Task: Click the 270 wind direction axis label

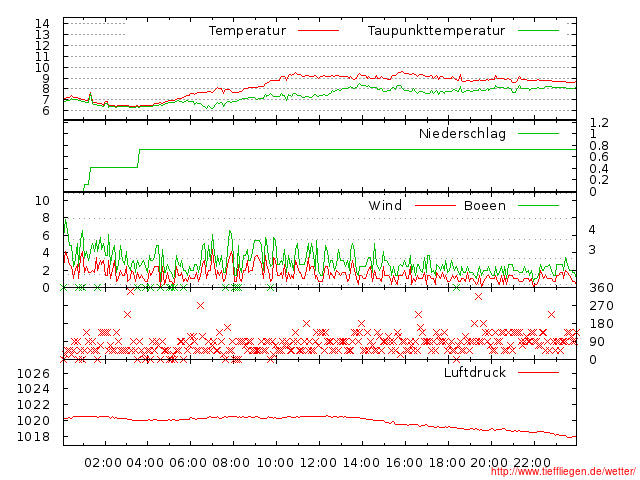Action: 601,306
